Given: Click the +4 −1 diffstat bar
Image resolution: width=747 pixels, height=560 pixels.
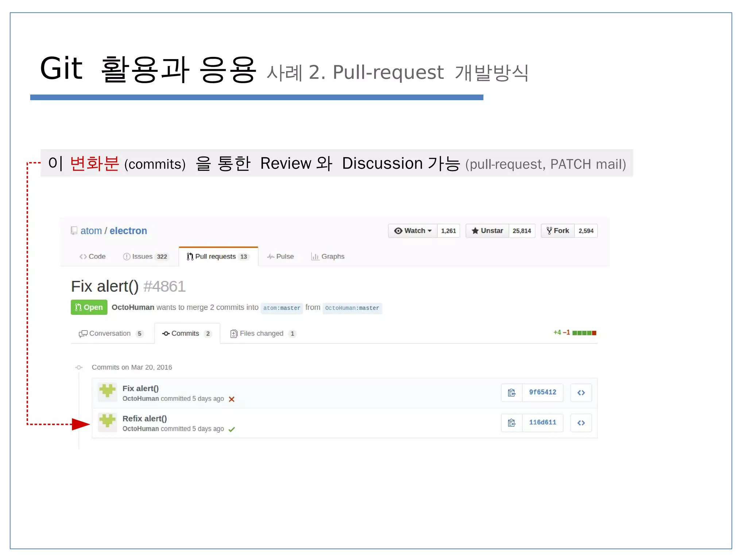Looking at the screenshot, I should (x=575, y=333).
